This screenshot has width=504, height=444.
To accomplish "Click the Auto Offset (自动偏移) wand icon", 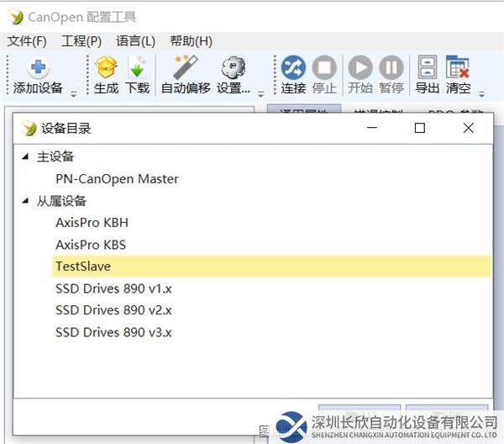I will (185, 68).
